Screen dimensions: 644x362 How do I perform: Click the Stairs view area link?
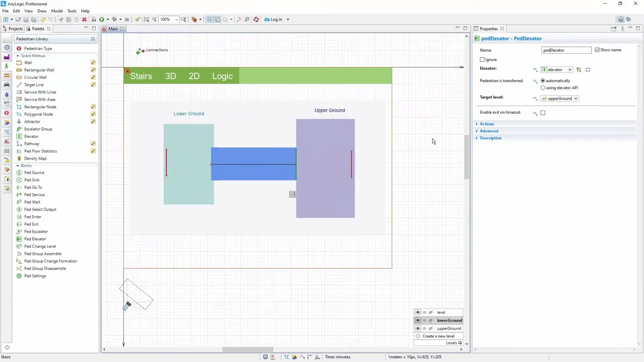(x=141, y=76)
